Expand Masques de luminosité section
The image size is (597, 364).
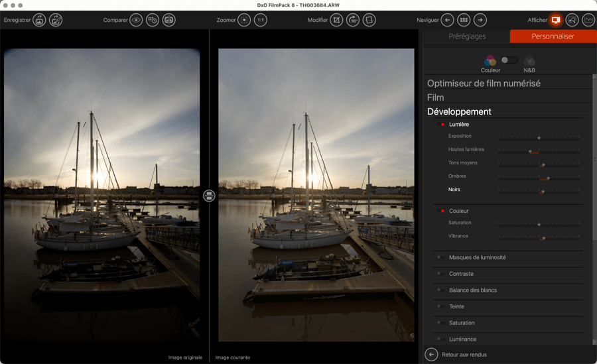[x=477, y=257]
